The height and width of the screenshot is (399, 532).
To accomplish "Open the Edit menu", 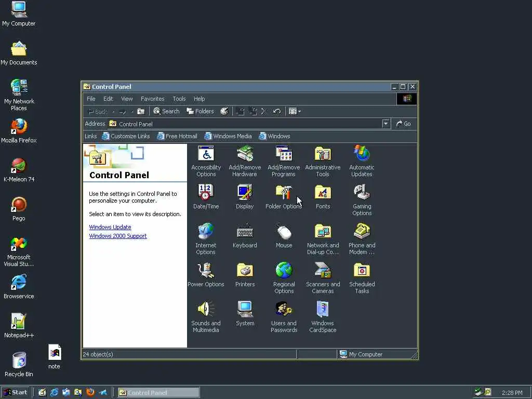I will (x=108, y=99).
